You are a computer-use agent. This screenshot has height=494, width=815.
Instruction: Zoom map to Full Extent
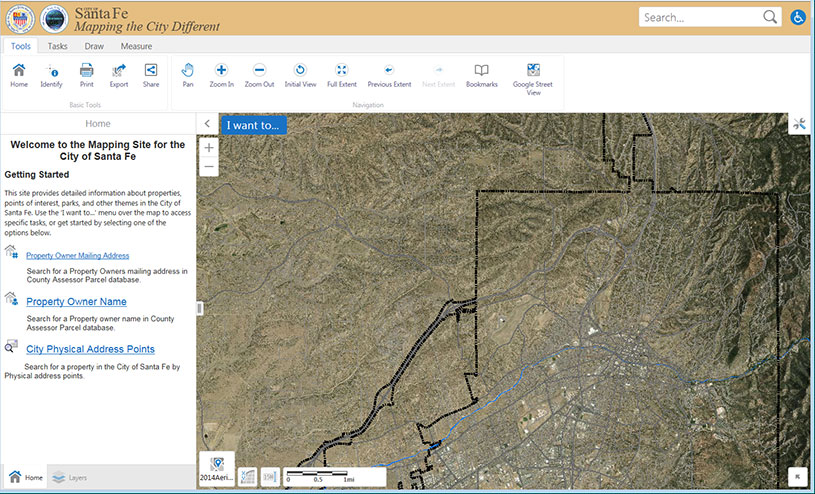[x=341, y=75]
